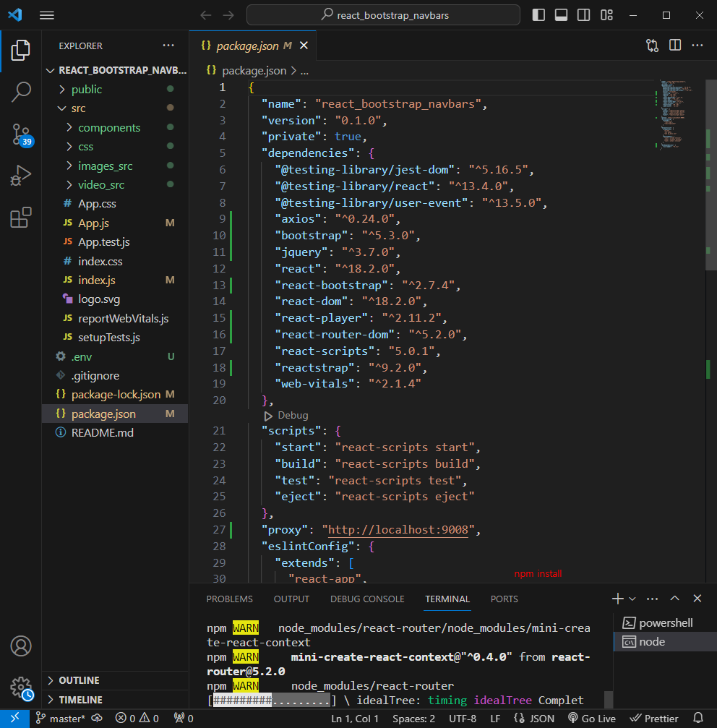The width and height of the screenshot is (717, 728).
Task: Maximize the panel with the up chevron
Action: tap(675, 599)
